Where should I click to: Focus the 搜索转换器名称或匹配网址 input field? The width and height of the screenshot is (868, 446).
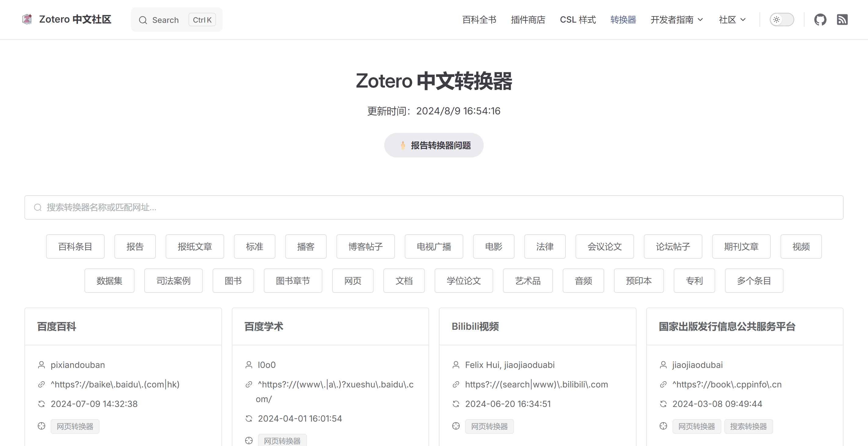[x=434, y=207]
